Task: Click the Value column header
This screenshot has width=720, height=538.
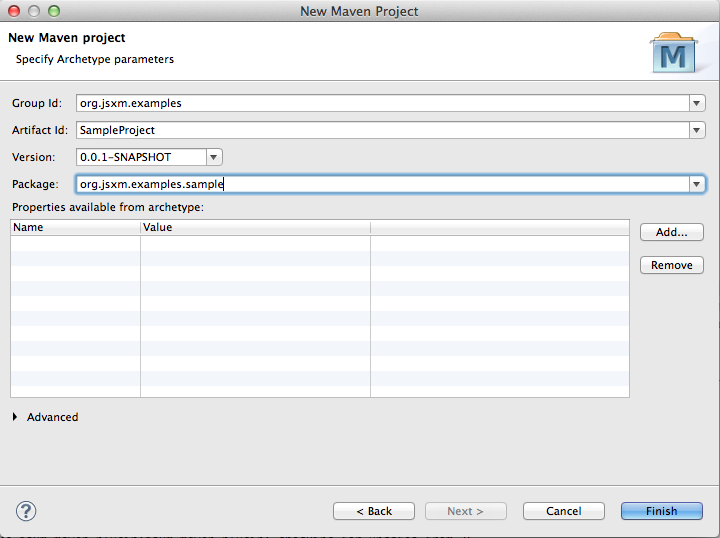Action: [255, 227]
